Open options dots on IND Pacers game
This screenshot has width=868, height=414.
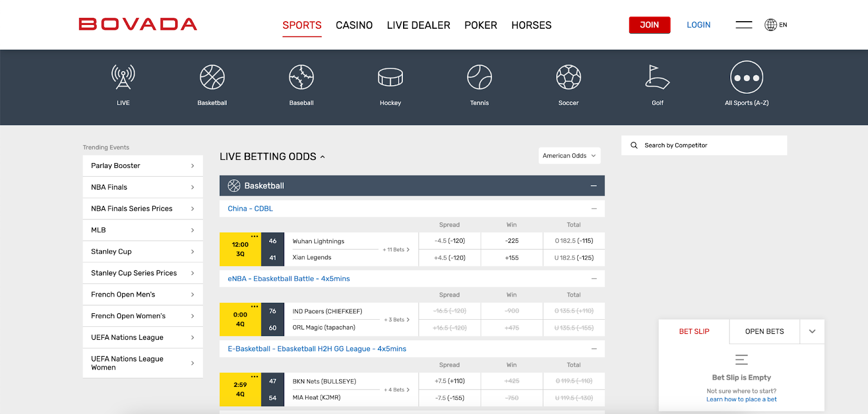[x=254, y=306]
